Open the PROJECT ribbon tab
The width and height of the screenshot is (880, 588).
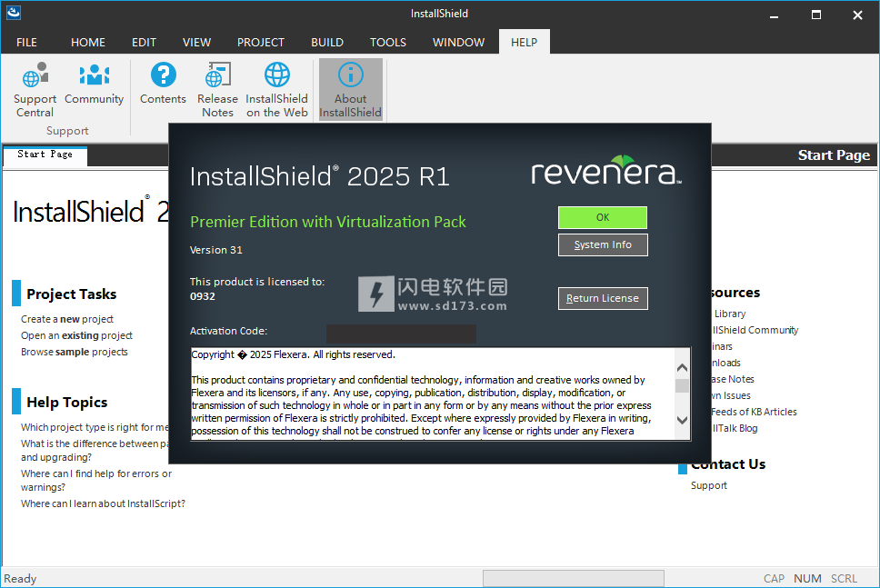[x=260, y=42]
